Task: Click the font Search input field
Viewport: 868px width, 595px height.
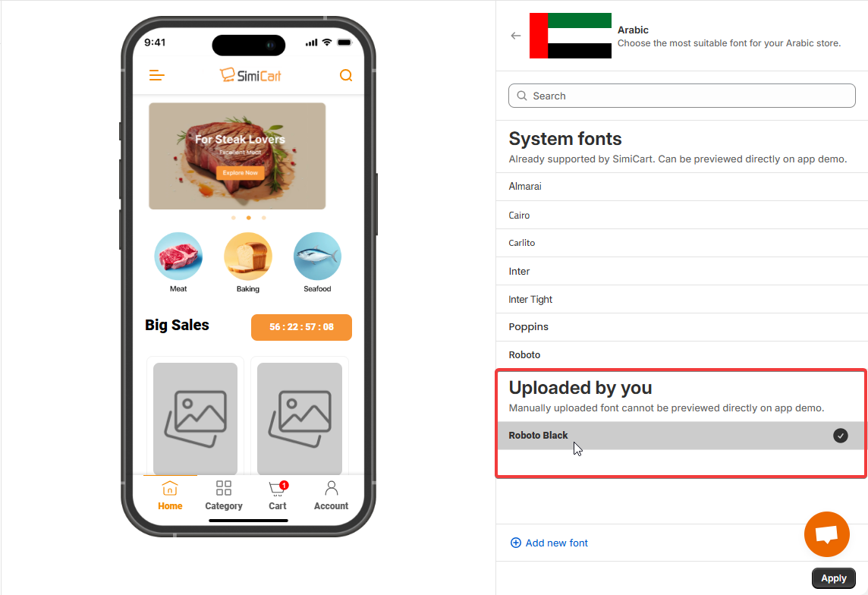Action: click(x=681, y=96)
